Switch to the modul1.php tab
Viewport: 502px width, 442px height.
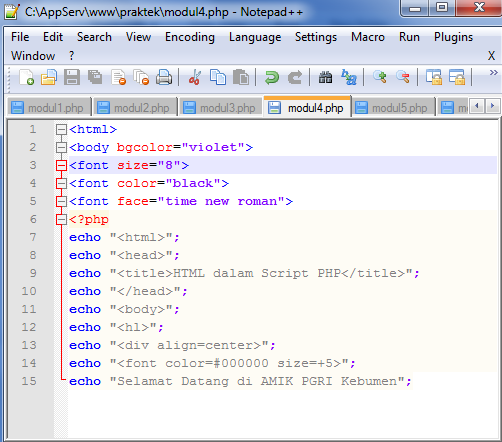[49, 108]
